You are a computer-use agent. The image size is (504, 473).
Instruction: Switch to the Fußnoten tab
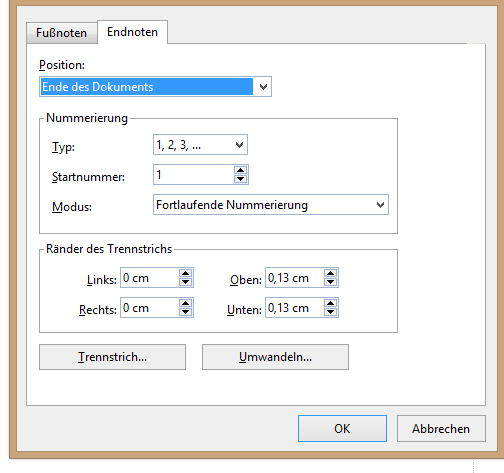(62, 33)
